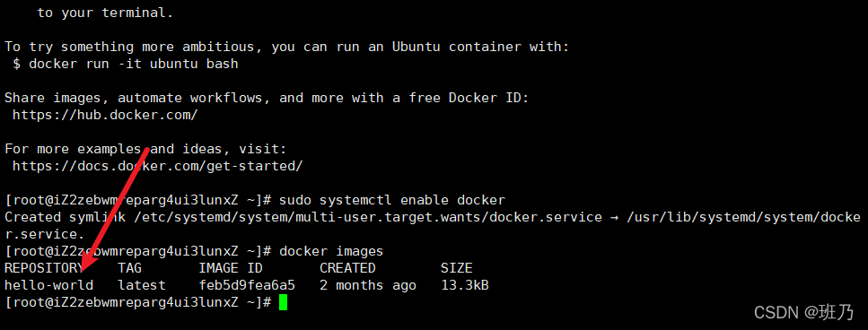The image size is (868, 330).
Task: Click the 'docker run -it ubuntu bash' command
Action: [134, 65]
